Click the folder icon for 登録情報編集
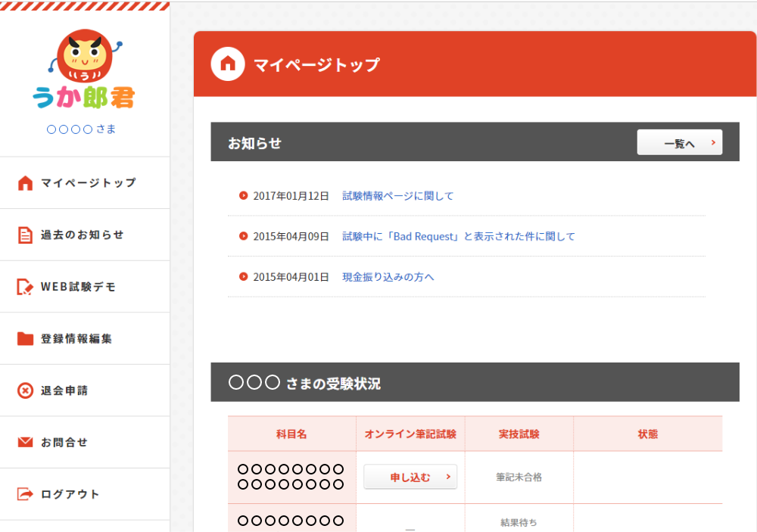 [x=26, y=339]
